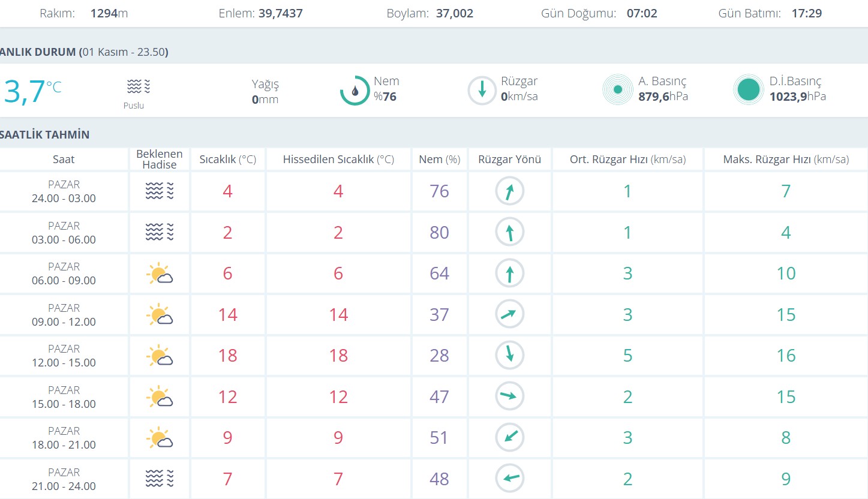This screenshot has width=868, height=499.
Task: Click the SAATLİK TAHMİN section heading
Action: pyautogui.click(x=45, y=134)
